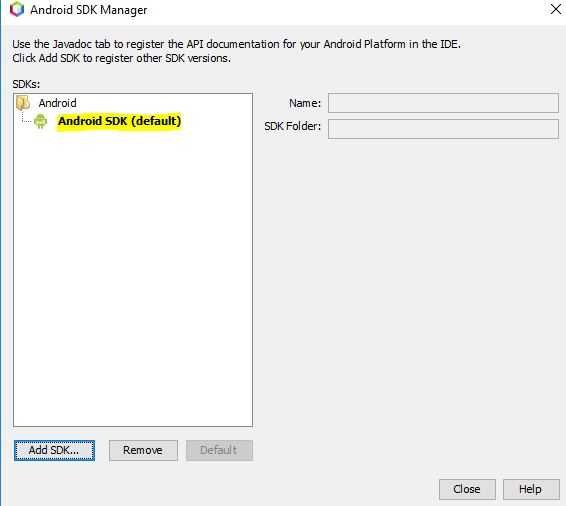
Task: Open the Add SDK... dialog
Action: tap(55, 450)
